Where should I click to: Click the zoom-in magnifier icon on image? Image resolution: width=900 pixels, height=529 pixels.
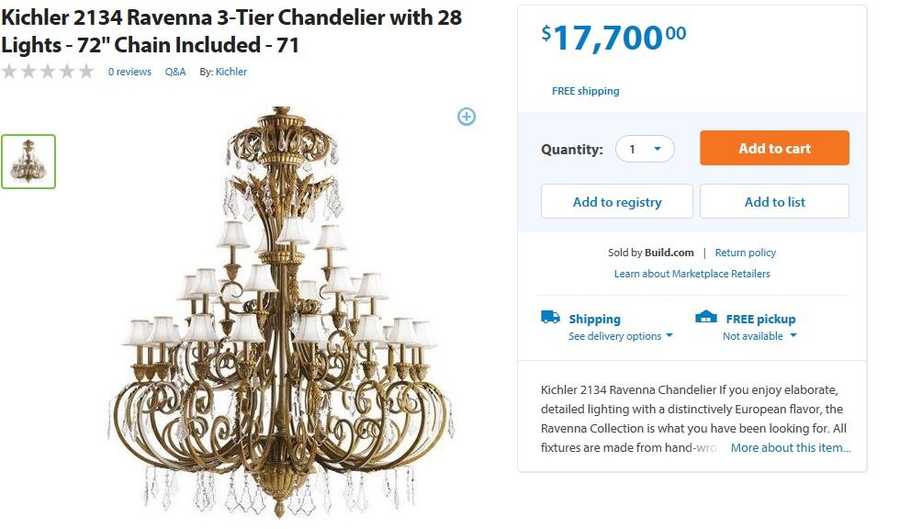pyautogui.click(x=466, y=117)
